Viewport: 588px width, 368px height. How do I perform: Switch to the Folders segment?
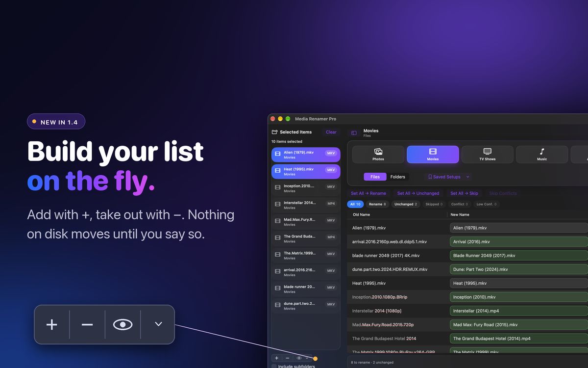pyautogui.click(x=398, y=177)
